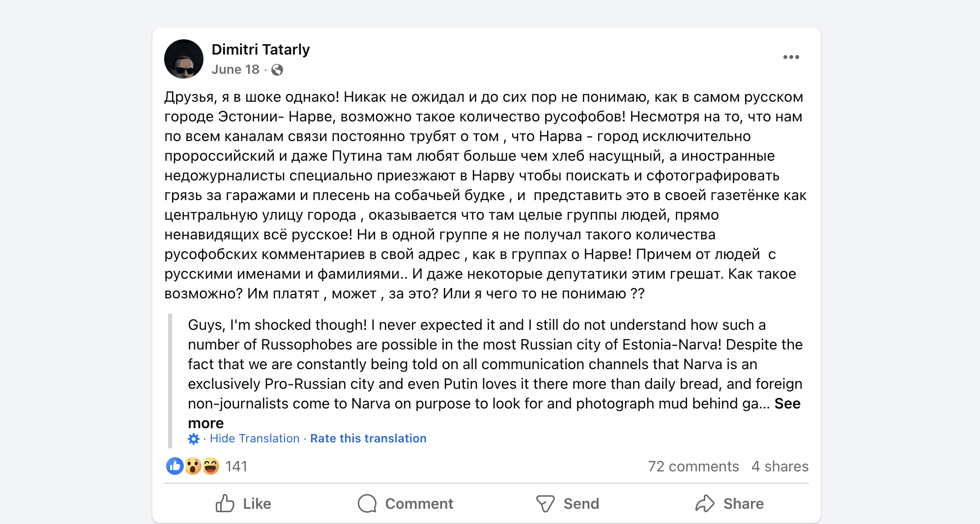
Task: Click the blue Like reaction icon
Action: (x=174, y=466)
